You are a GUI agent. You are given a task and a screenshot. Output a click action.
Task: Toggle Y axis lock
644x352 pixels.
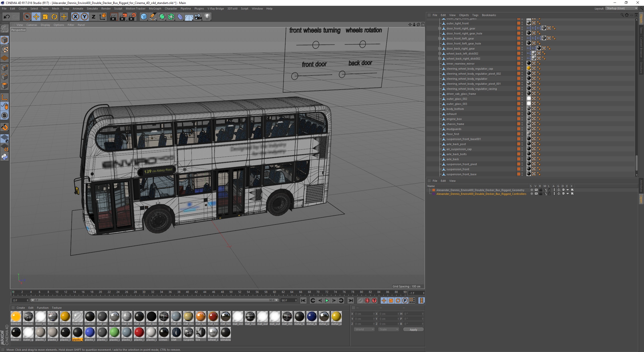coord(85,17)
